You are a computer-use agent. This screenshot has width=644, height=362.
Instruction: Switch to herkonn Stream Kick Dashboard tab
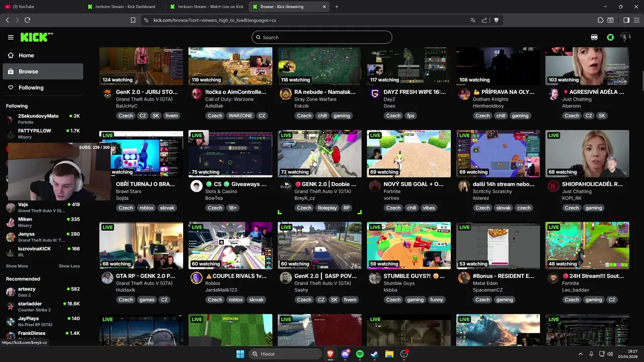point(124,7)
